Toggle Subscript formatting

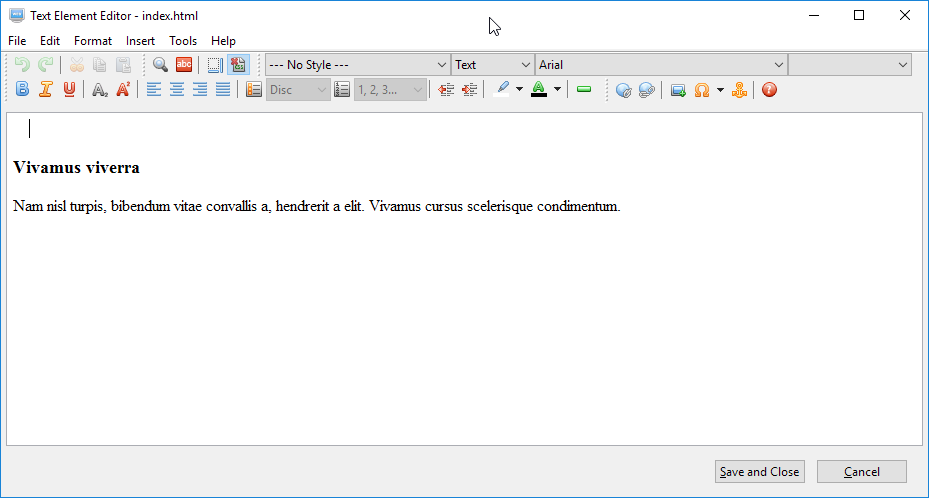100,90
